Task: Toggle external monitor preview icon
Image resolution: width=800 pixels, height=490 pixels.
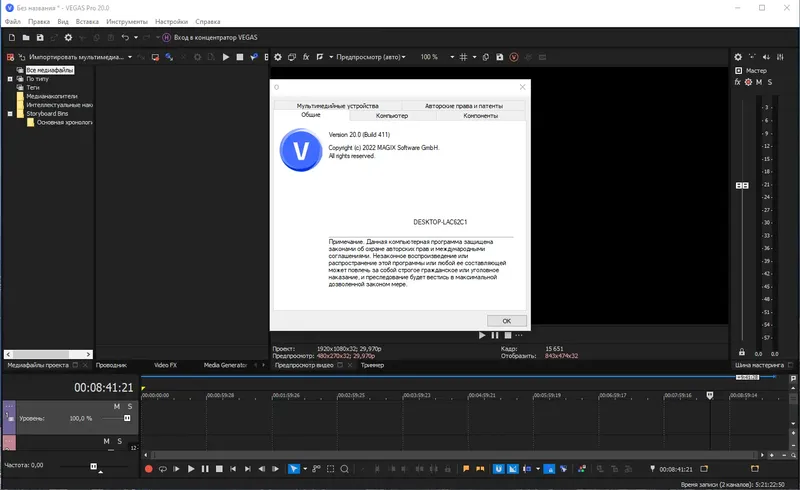Action: (x=292, y=57)
